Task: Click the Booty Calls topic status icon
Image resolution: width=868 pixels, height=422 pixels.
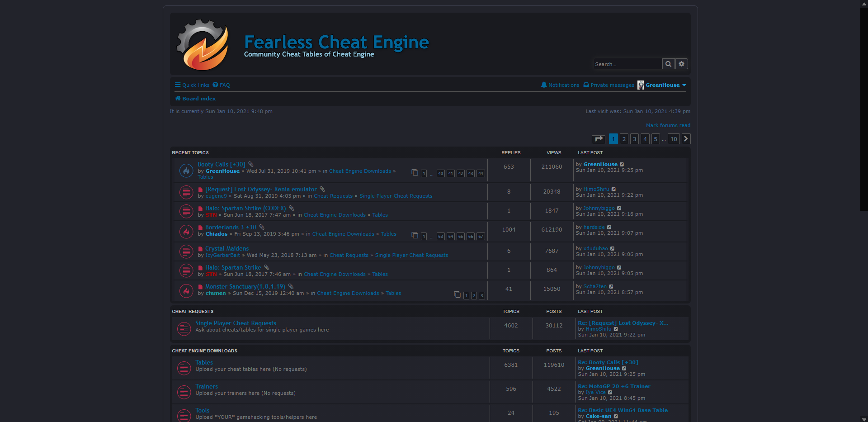Action: pyautogui.click(x=186, y=171)
